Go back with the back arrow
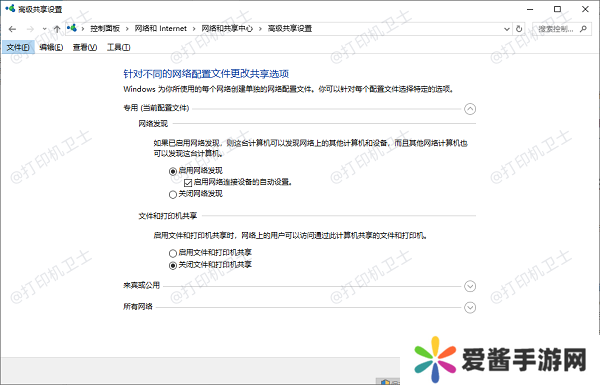 click(x=12, y=29)
